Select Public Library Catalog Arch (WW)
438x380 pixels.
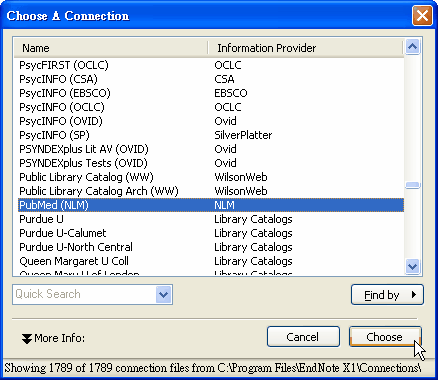coord(211,191)
